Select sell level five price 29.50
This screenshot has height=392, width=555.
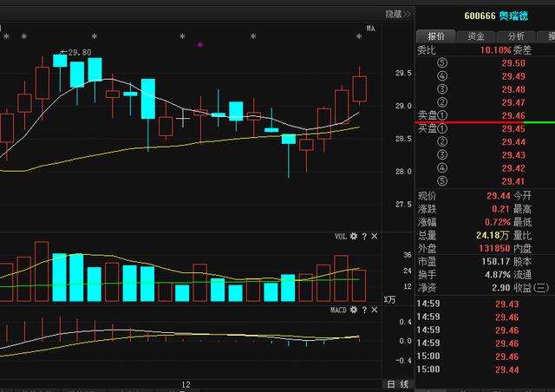click(x=513, y=63)
